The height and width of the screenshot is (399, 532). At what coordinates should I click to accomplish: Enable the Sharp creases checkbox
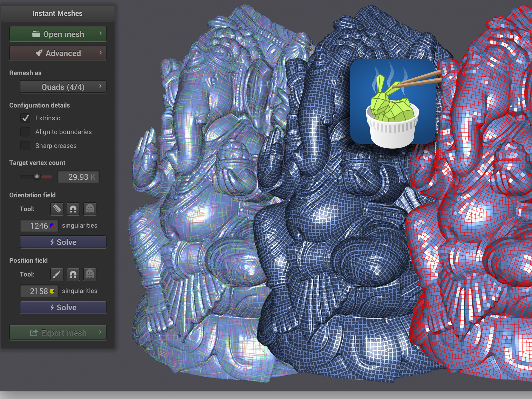pos(25,145)
